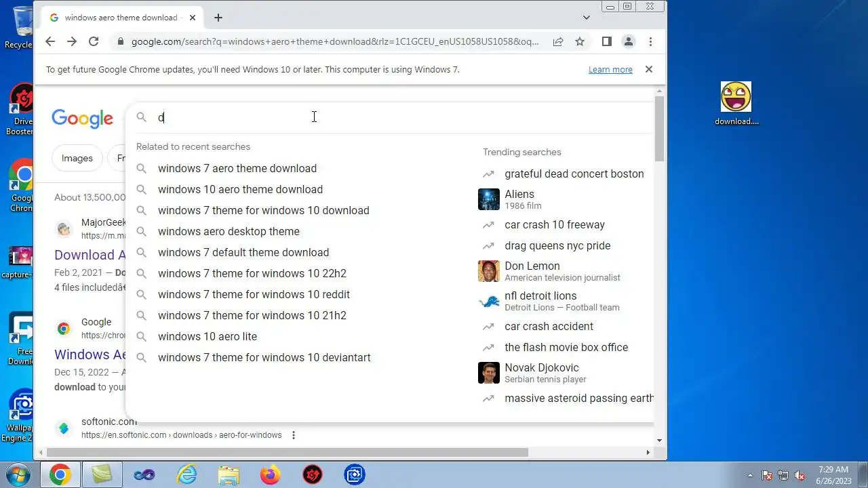Share this page using the address bar share icon

[x=558, y=41]
